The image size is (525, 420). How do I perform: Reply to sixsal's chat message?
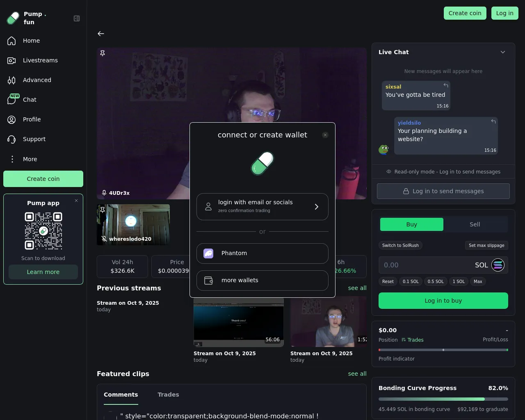pos(446,85)
